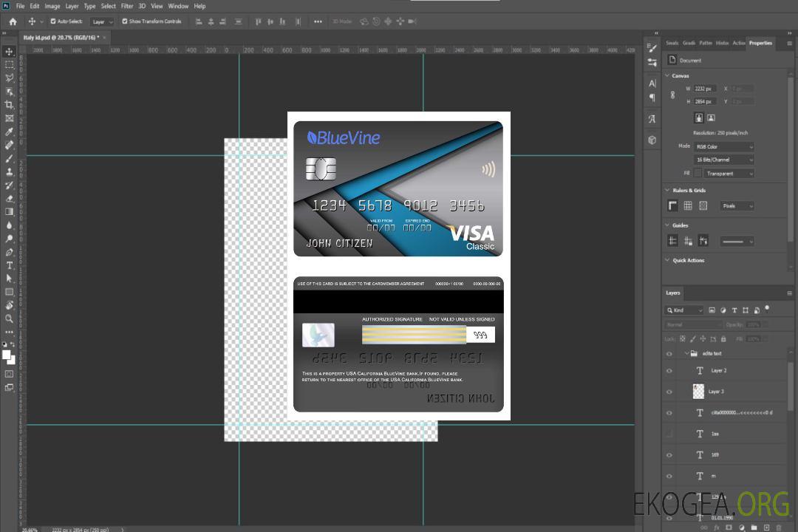Toggle Quick Mask mode icon
Screen dimensions: 798x532
pos(9,374)
